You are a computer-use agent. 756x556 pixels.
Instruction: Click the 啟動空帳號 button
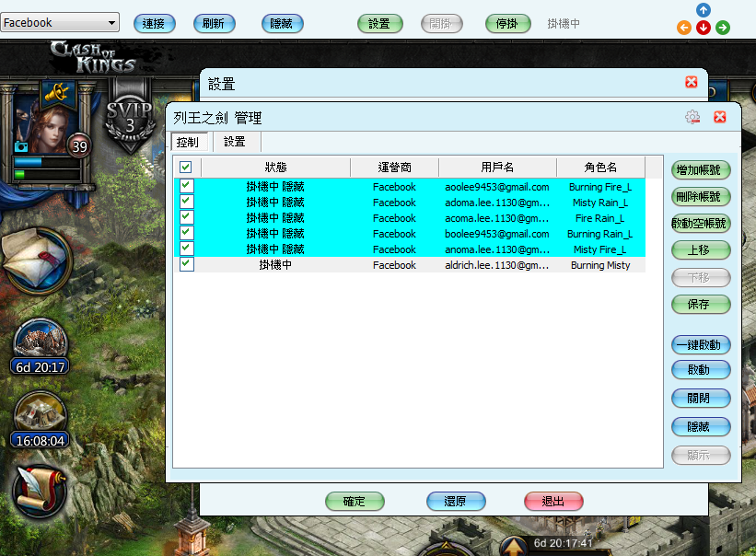coord(701,224)
